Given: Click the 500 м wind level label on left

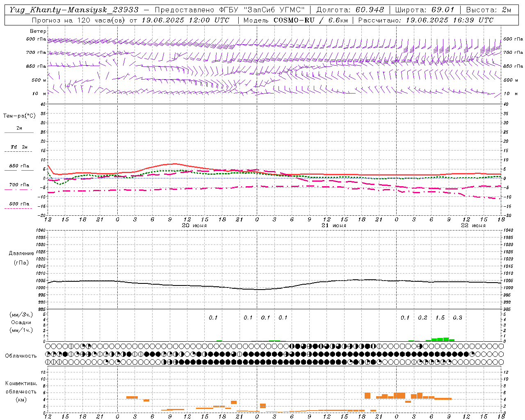Looking at the screenshot, I should click(39, 80).
